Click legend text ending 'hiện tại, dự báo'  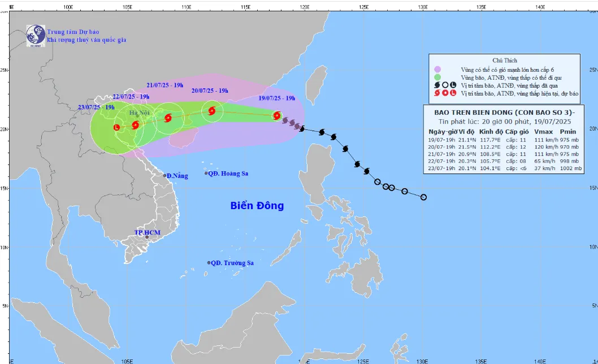pos(519,93)
